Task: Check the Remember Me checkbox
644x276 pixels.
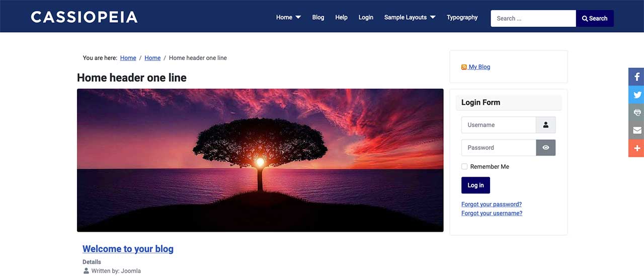Action: (x=464, y=167)
